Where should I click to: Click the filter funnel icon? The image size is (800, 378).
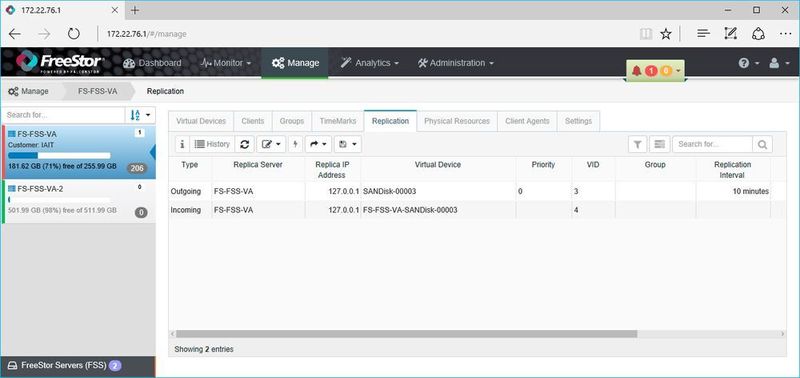pyautogui.click(x=637, y=144)
